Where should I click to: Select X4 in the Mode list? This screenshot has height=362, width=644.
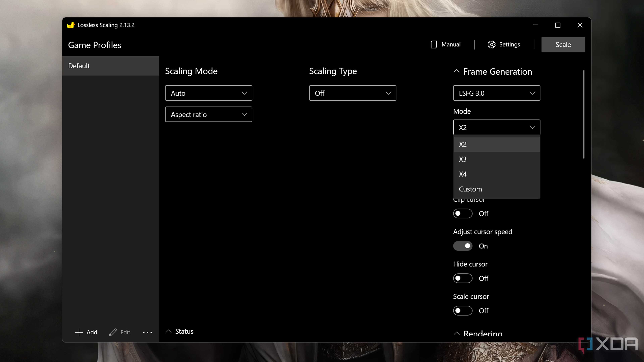496,174
